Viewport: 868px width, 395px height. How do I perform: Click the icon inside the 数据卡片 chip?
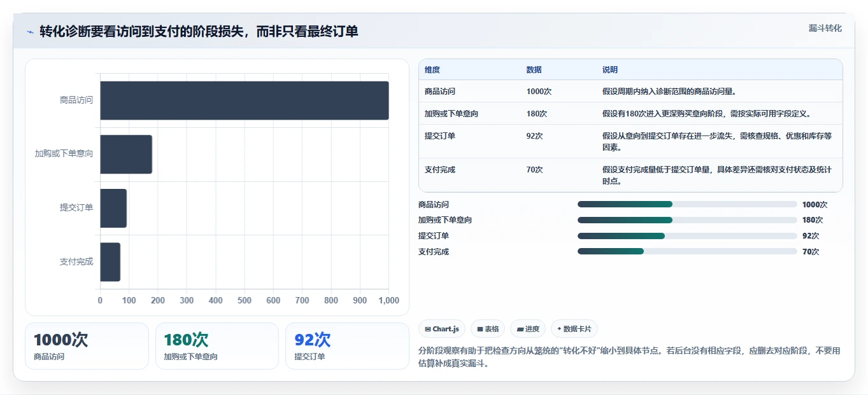(559, 329)
